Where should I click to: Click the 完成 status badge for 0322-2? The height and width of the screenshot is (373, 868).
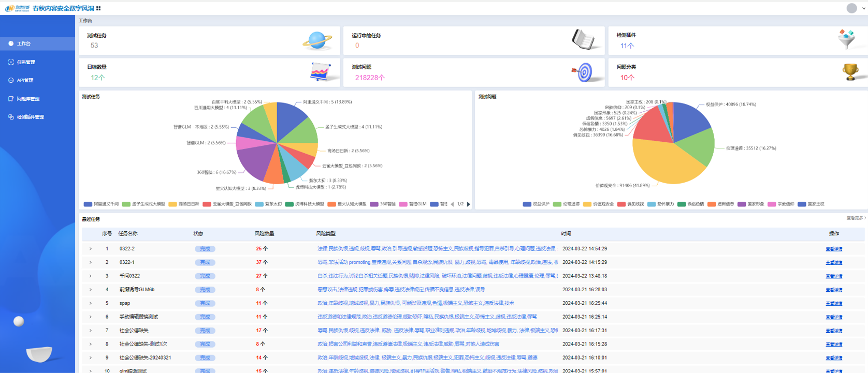205,249
